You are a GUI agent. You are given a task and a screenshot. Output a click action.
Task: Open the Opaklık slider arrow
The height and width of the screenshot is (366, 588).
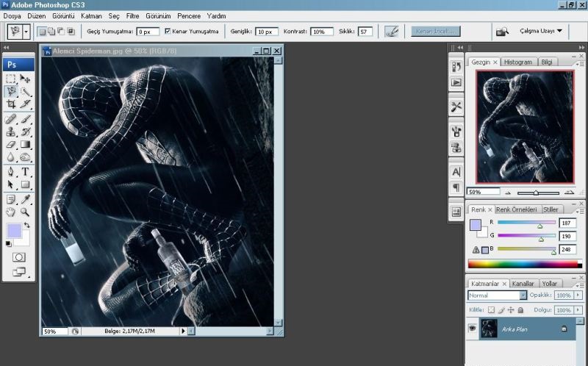coord(578,295)
